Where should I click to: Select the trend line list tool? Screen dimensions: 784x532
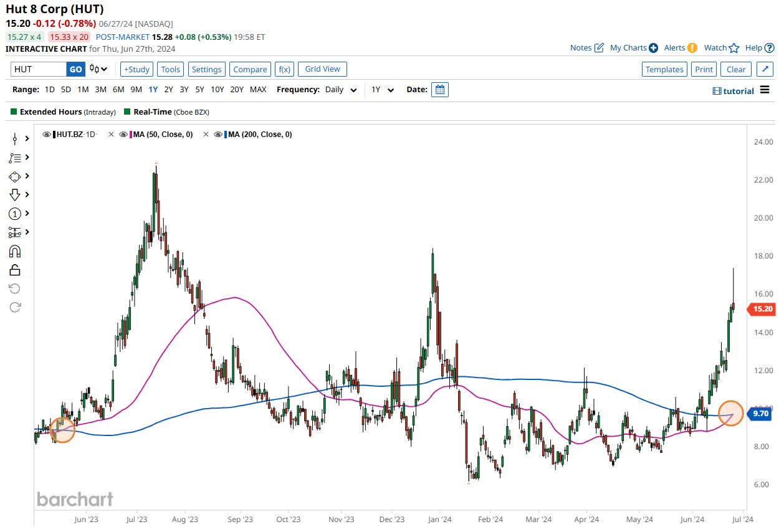click(15, 158)
